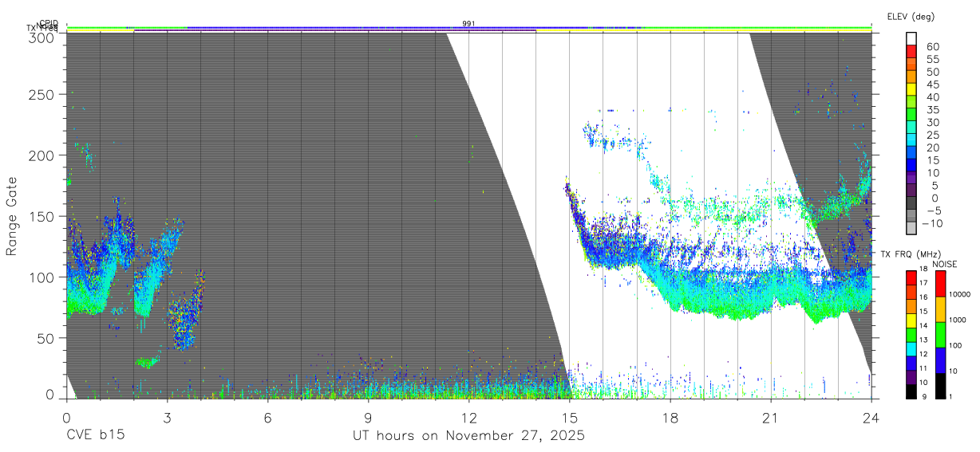Click the yellow swatch in the TX FRQ bar

coord(912,319)
